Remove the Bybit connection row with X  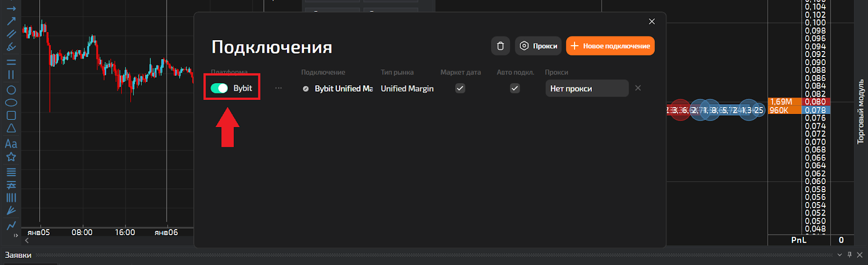638,88
